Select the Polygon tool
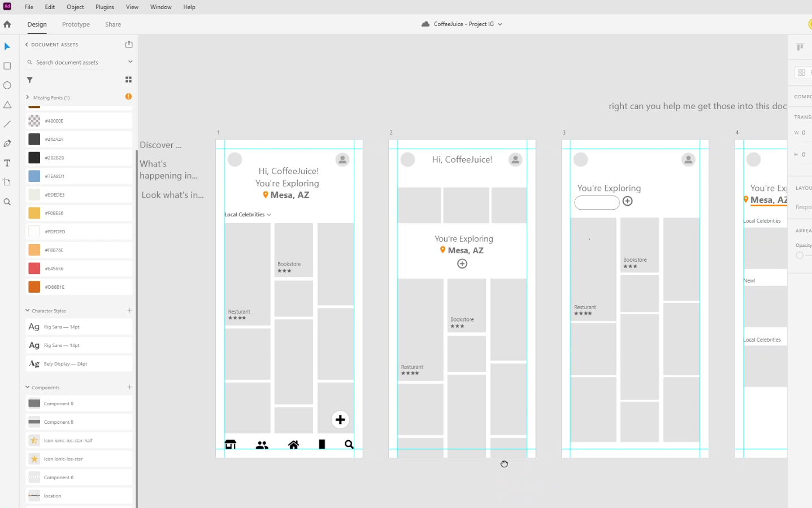Image resolution: width=812 pixels, height=508 pixels. pyautogui.click(x=7, y=105)
